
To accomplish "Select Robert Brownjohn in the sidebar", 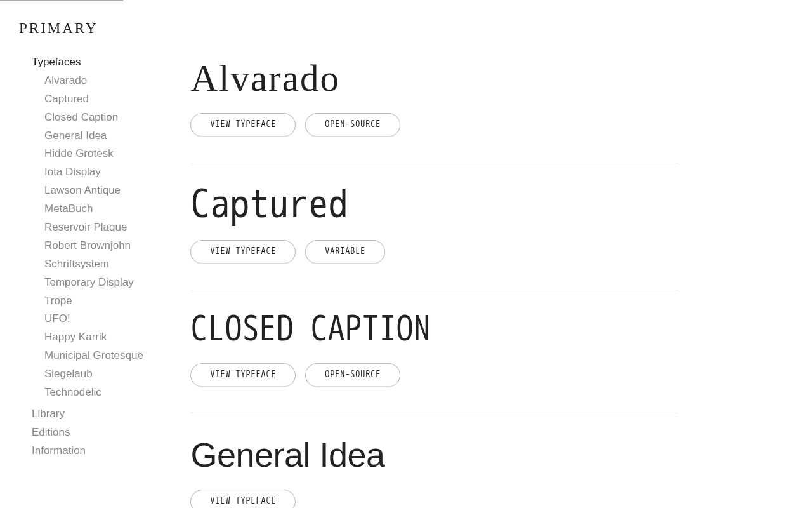I will pos(88,245).
